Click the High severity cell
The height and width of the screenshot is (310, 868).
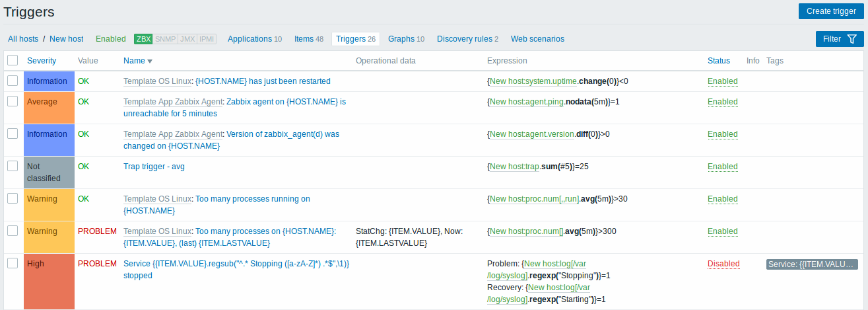click(50, 282)
